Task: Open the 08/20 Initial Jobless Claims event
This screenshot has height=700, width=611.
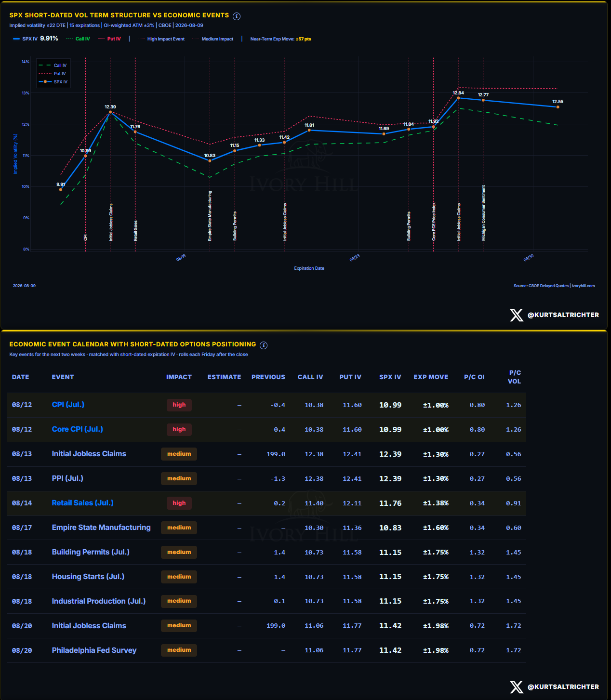Action: (x=89, y=626)
